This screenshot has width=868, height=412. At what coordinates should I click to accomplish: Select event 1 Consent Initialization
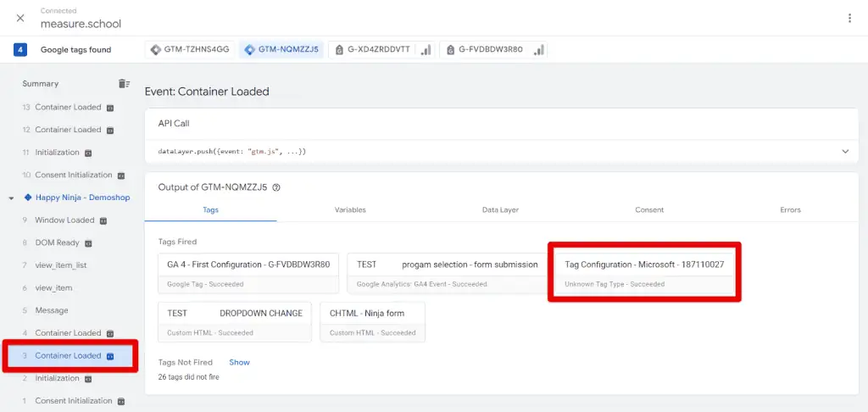click(73, 401)
